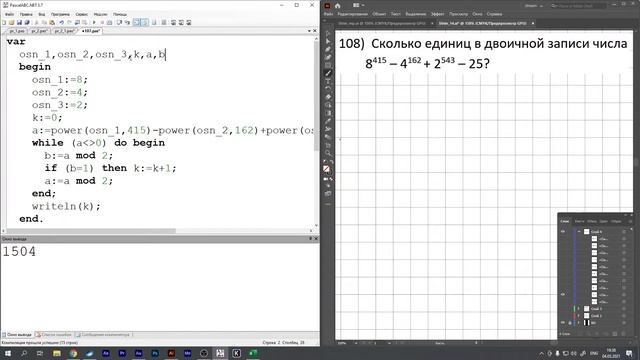
Task: Open File Explorer from the taskbar
Action: 57,353
